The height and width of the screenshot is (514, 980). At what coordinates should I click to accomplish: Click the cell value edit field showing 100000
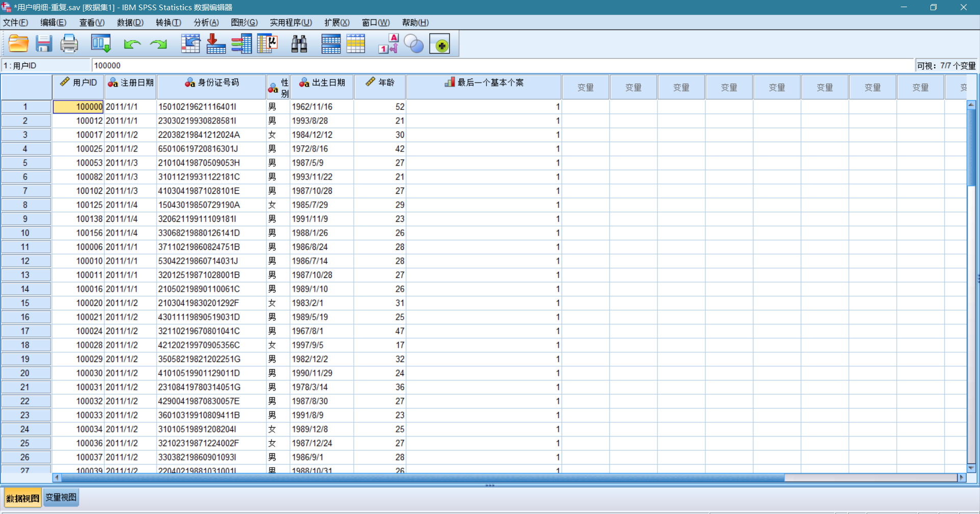coord(502,65)
